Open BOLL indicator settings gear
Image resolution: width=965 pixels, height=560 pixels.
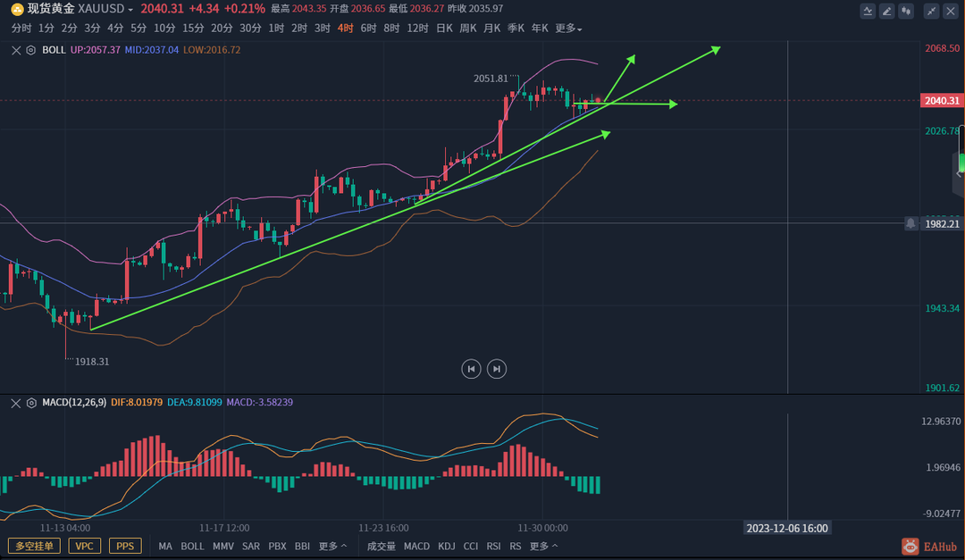[x=31, y=50]
